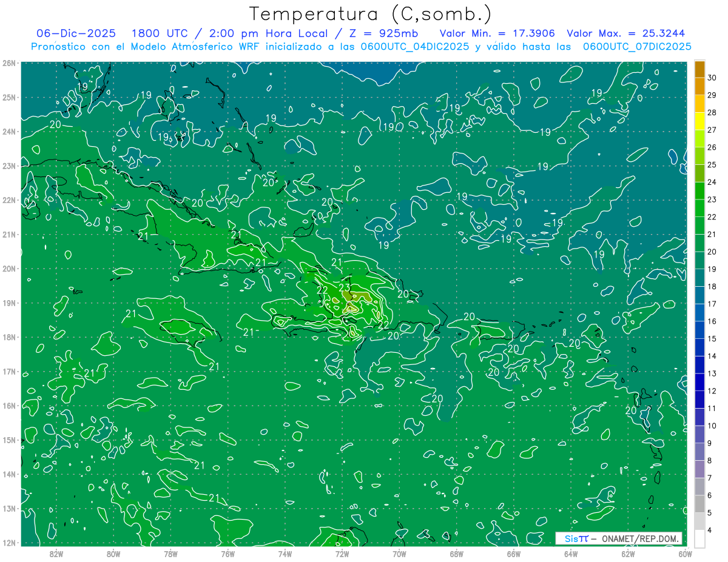Click the 74W longitude axis label
Image resolution: width=728 pixels, height=562 pixels.
click(x=285, y=553)
